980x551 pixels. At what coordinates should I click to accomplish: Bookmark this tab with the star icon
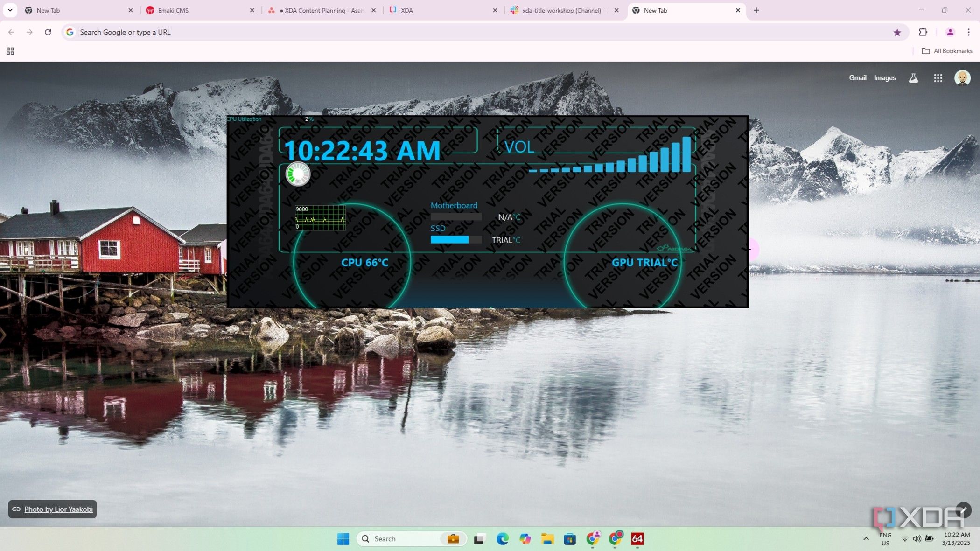[897, 32]
